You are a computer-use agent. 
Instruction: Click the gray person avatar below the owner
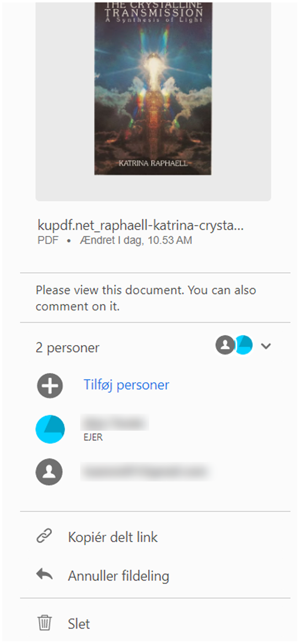50,471
